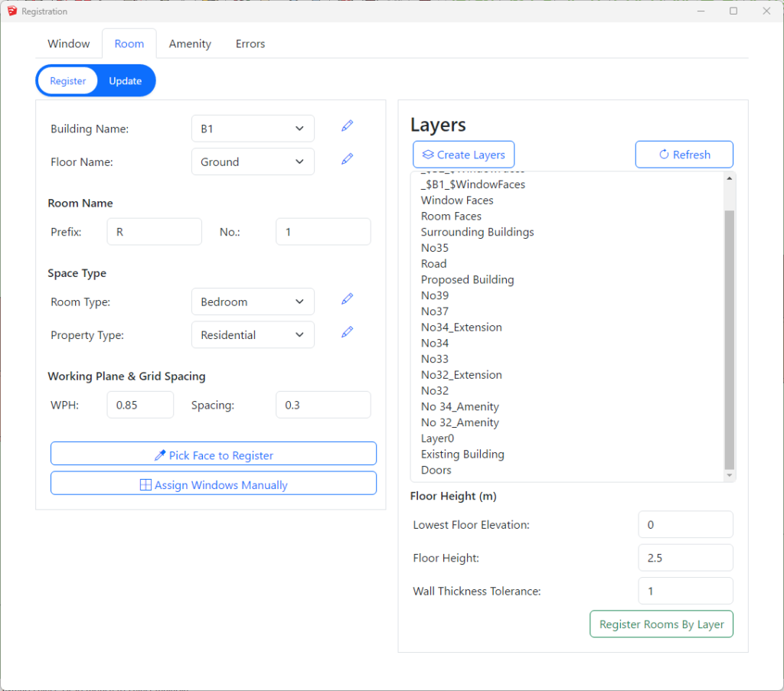Screen dimensions: 784x691
Task: Open the Amenity tab
Action: tap(190, 44)
